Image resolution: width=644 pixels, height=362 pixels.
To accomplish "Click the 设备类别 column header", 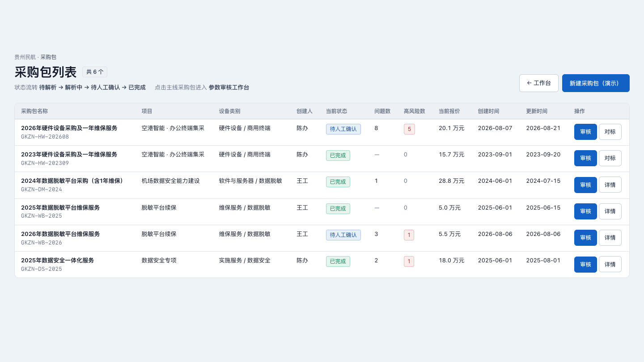I will tap(230, 111).
